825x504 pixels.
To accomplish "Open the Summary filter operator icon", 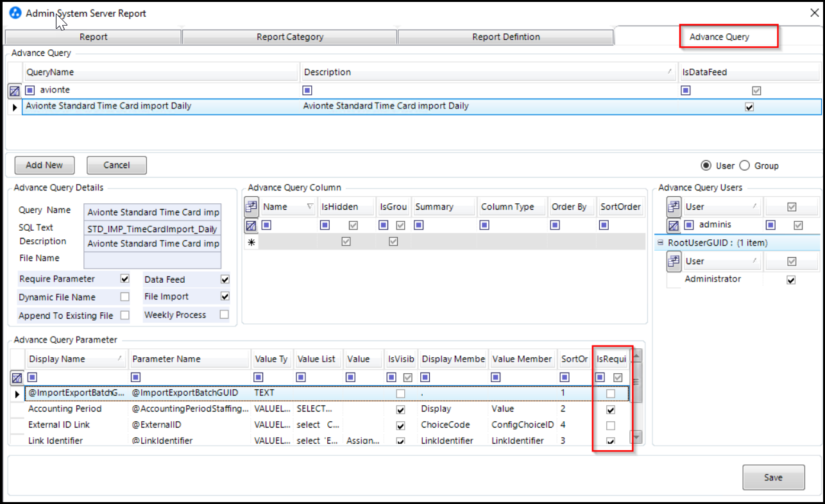I will coord(420,225).
